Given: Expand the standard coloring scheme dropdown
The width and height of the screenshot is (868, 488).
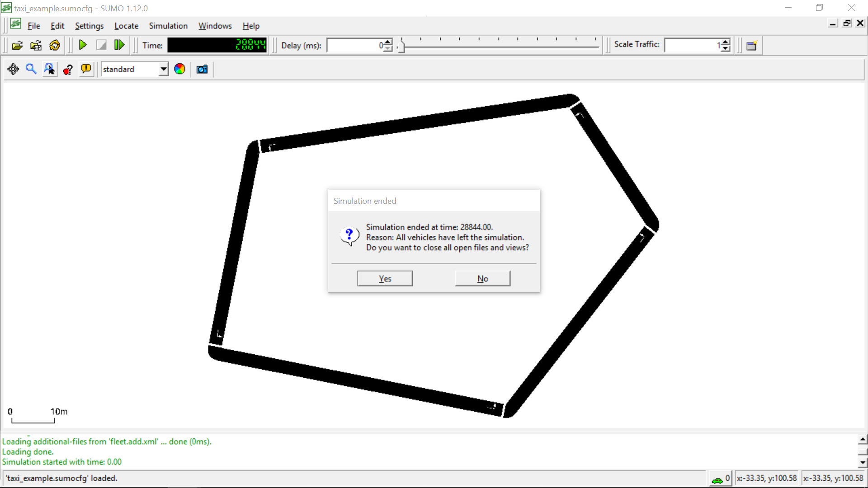Looking at the screenshot, I should [x=163, y=69].
